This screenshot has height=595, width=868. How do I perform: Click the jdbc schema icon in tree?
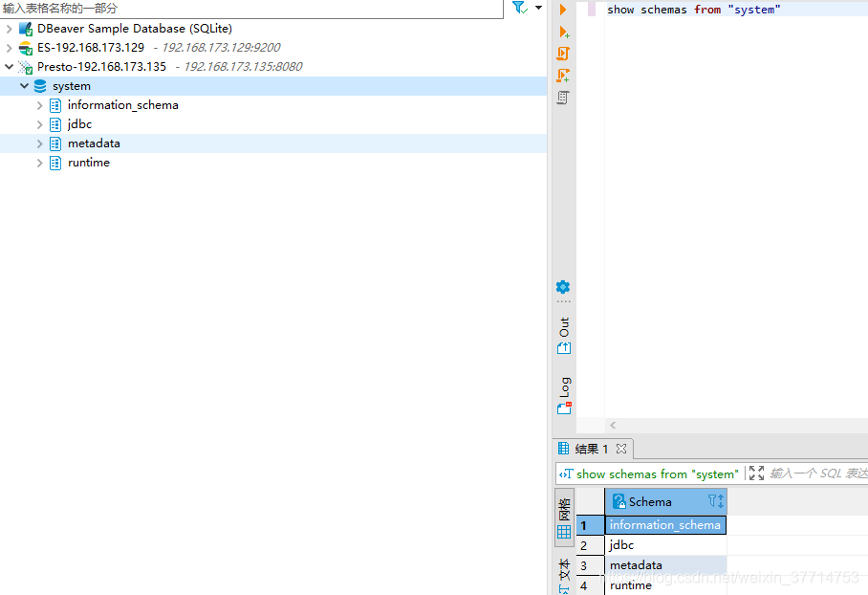[x=55, y=124]
